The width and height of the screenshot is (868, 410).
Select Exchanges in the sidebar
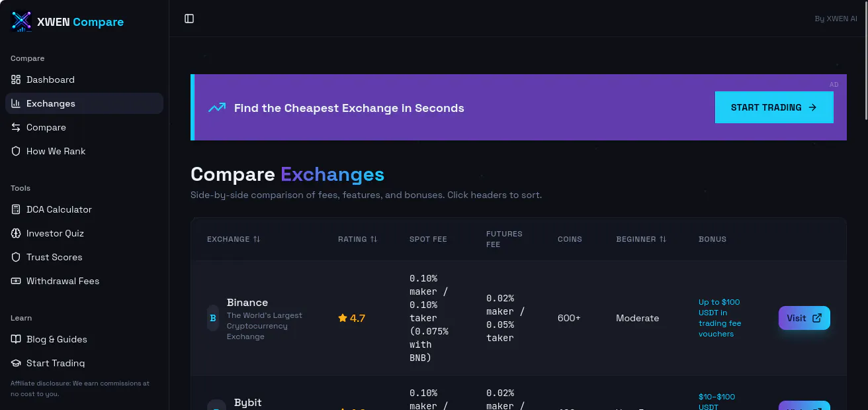pos(84,103)
